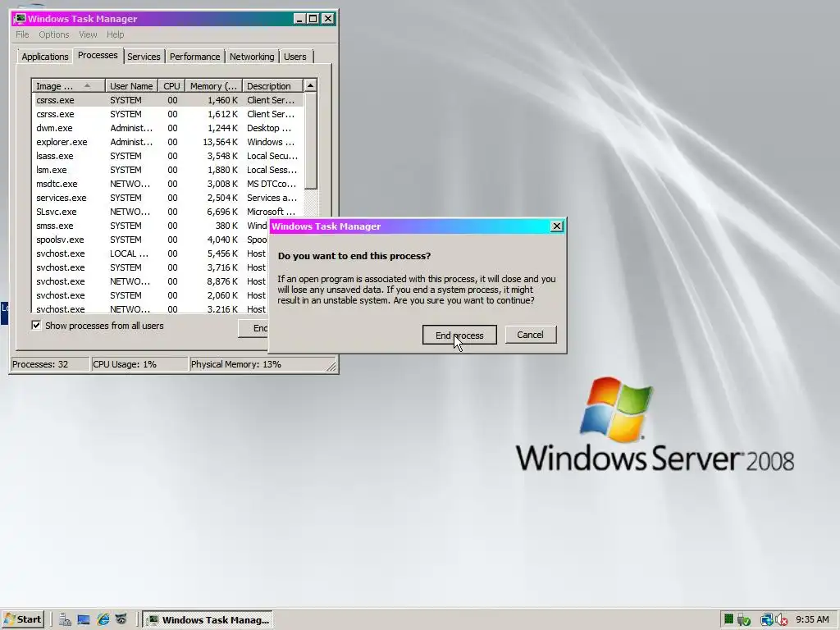Screen dimensions: 840x630
Task: Click the network connection tray icon
Action: click(x=767, y=620)
